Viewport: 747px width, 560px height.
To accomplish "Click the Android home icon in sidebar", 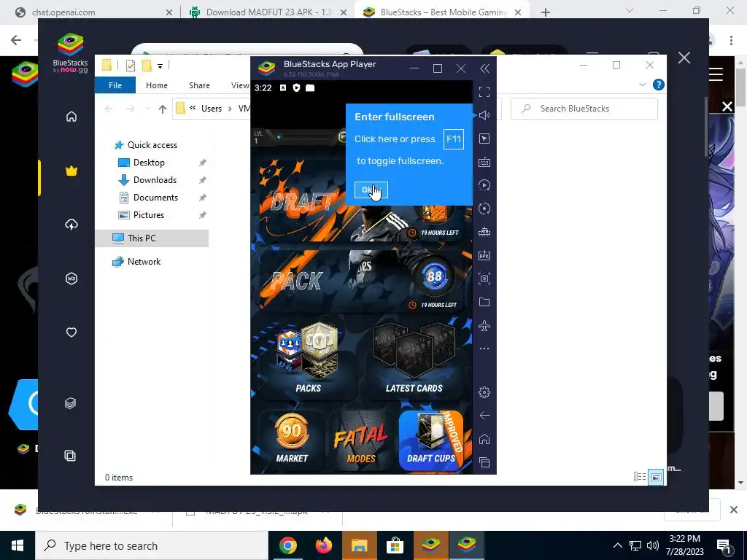I will (484, 439).
